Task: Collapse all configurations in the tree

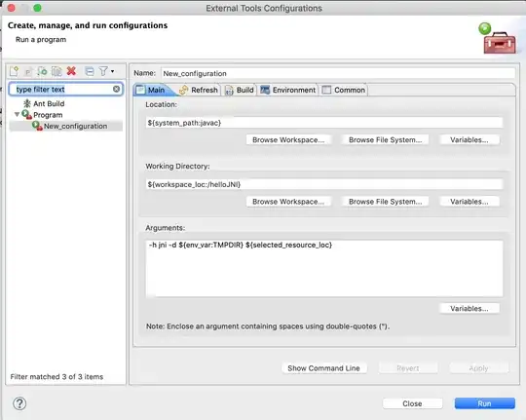Action: [90, 71]
